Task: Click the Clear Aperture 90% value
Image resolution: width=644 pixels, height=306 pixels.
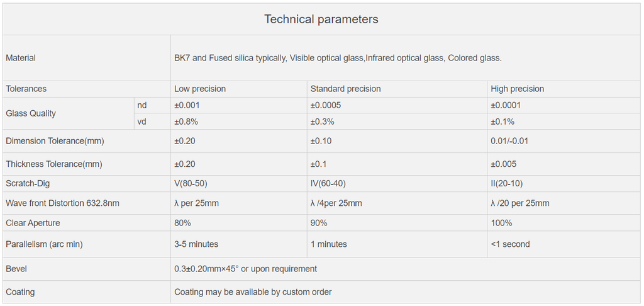Action: pos(319,223)
